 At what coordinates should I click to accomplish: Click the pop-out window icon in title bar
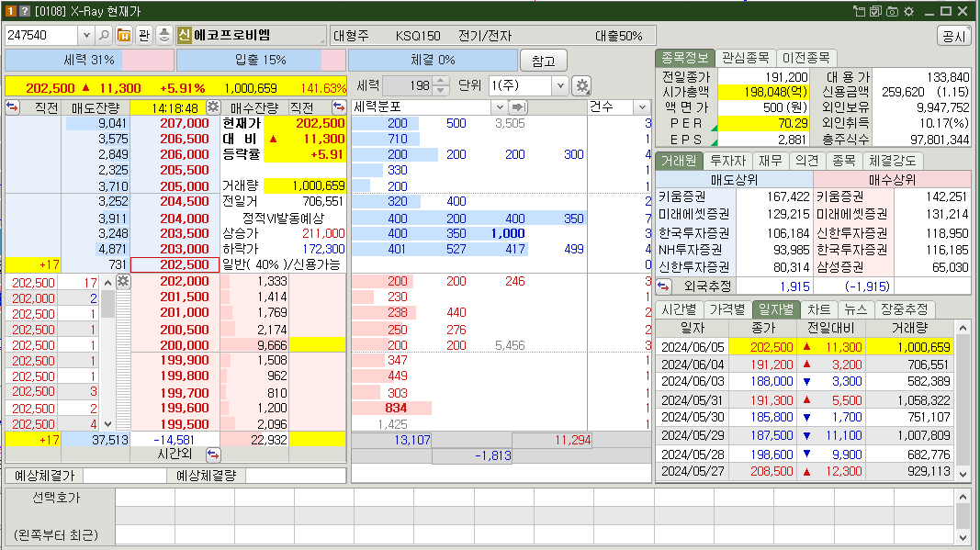coord(860,11)
